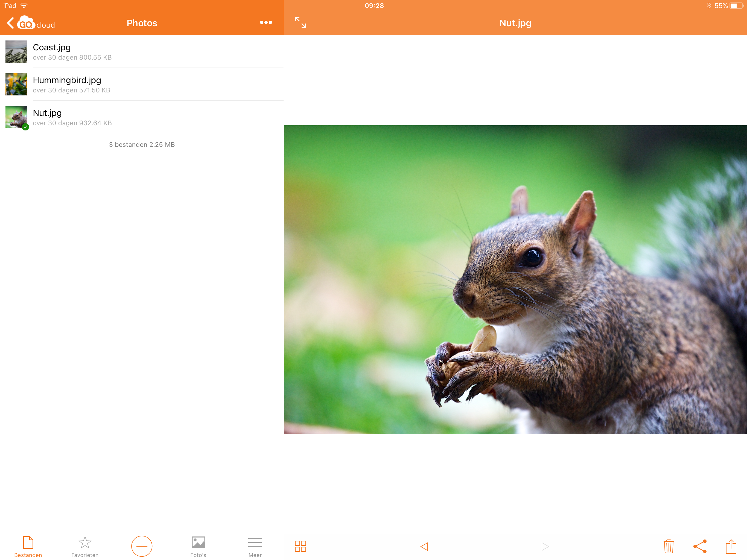Image resolution: width=747 pixels, height=560 pixels.
Task: Go back using the left chevron
Action: click(10, 23)
